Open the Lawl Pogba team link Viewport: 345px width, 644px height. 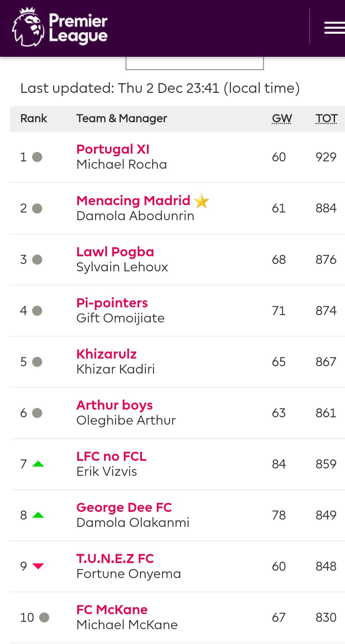coord(115,252)
